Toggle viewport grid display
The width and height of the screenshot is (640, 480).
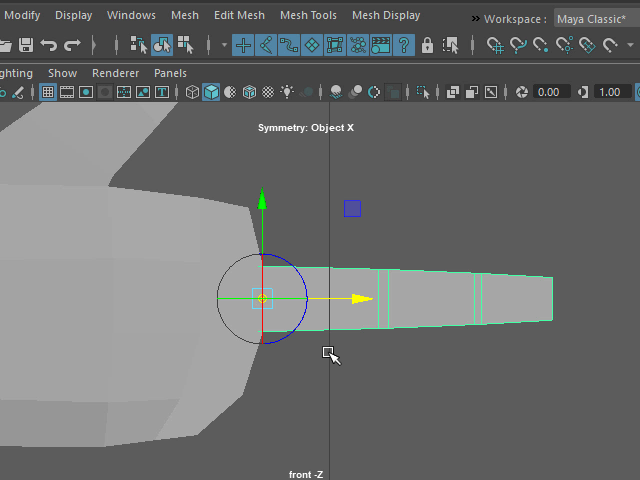pyautogui.click(x=47, y=92)
